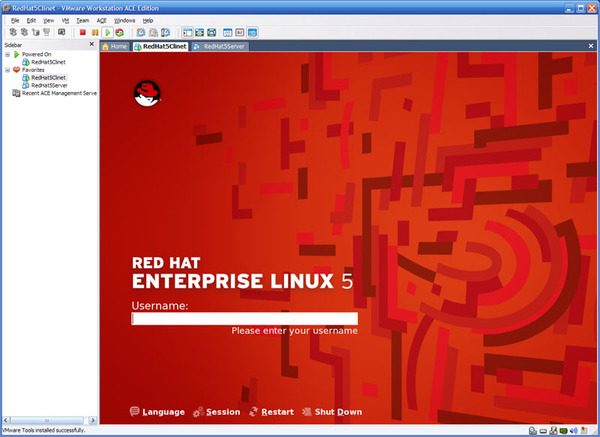The height and width of the screenshot is (437, 600).
Task: Click the second grayed server icon in toolbar
Action: pyautogui.click(x=24, y=32)
